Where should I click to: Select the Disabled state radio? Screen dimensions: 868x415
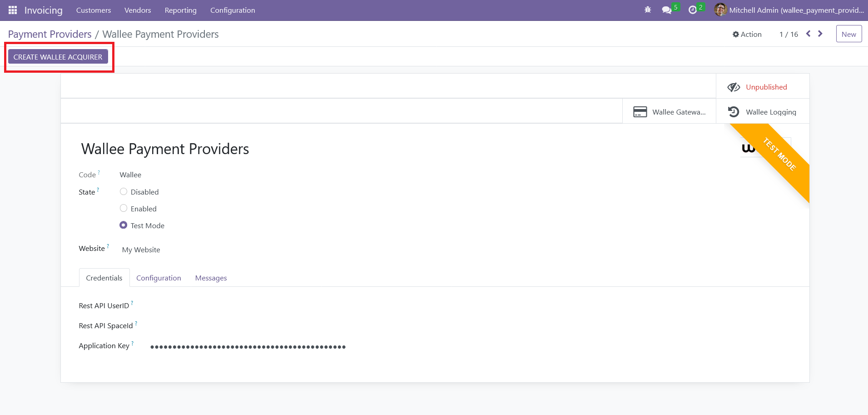coord(124,192)
